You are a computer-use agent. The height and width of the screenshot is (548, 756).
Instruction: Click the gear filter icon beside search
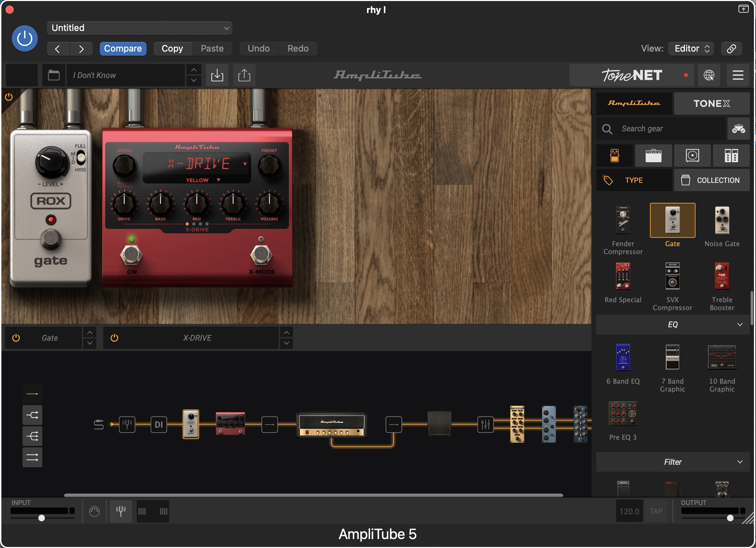click(x=738, y=129)
